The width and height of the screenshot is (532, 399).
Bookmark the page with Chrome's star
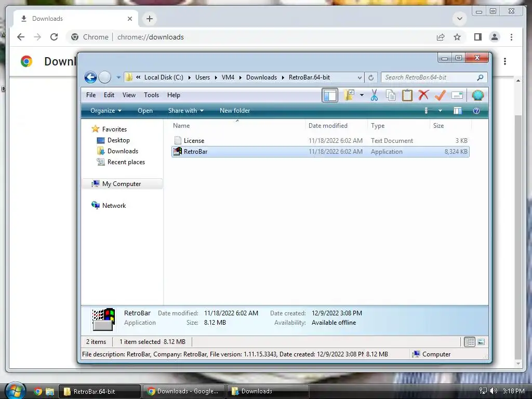457,37
